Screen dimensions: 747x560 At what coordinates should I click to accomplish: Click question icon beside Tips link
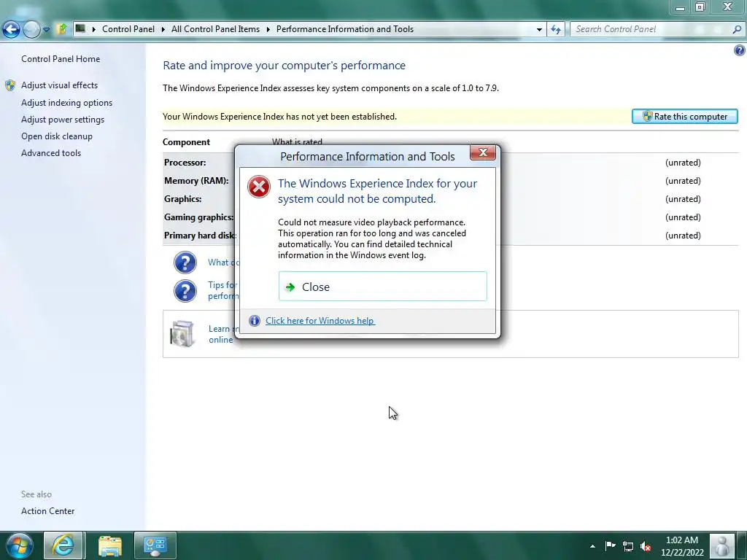point(185,291)
